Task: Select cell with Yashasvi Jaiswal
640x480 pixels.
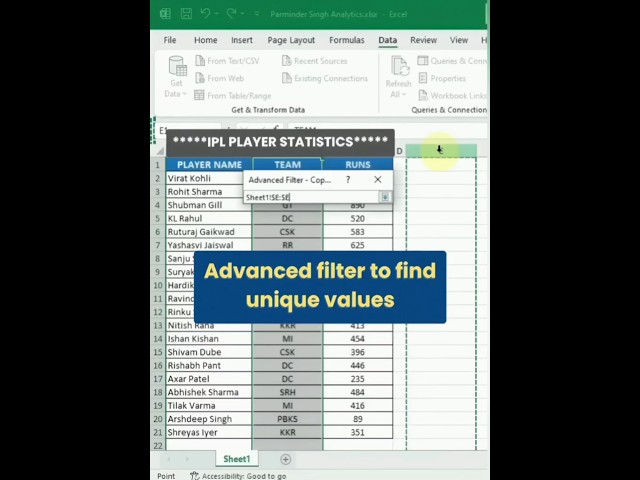Action: click(x=209, y=245)
